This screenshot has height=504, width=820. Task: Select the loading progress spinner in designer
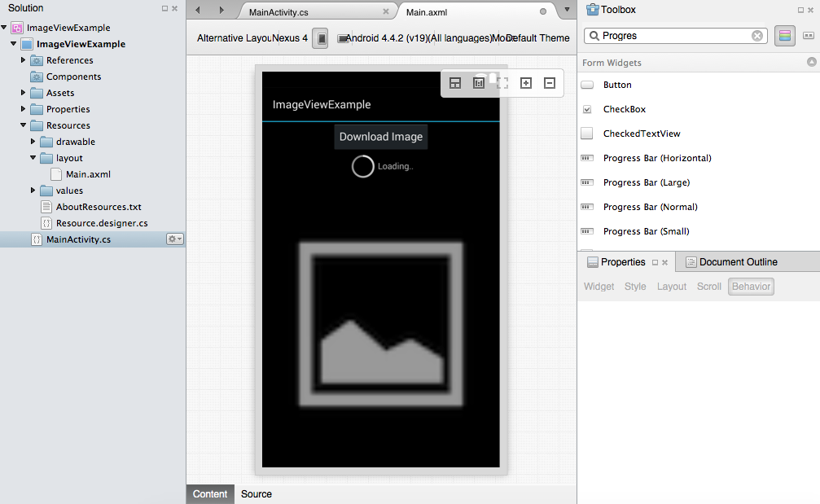pos(362,166)
